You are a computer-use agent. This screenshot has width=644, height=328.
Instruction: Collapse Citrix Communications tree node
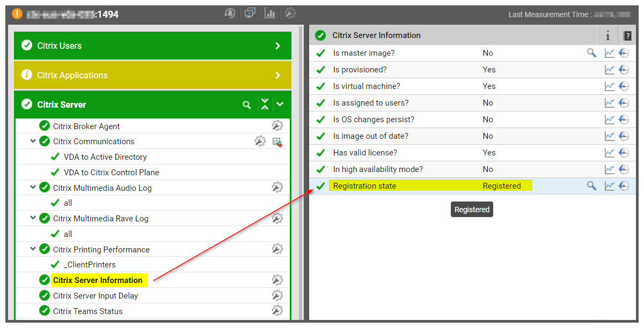pyautogui.click(x=33, y=141)
